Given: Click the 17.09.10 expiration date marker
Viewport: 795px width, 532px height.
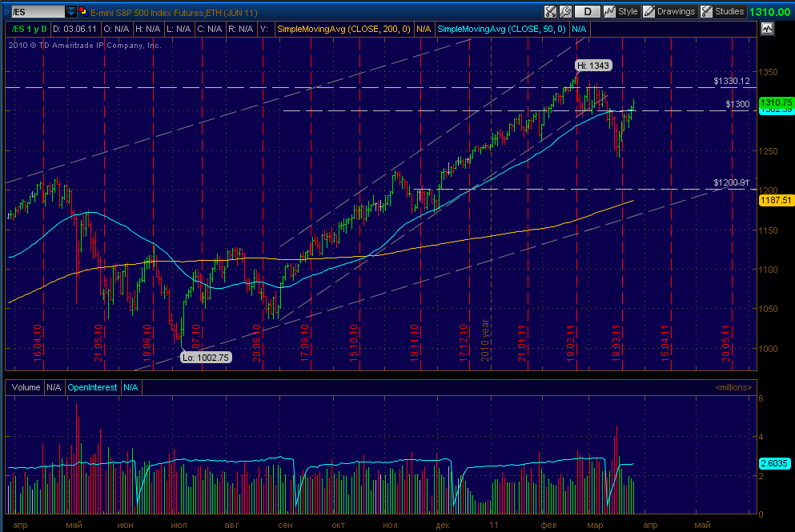Looking at the screenshot, I should click(x=305, y=343).
